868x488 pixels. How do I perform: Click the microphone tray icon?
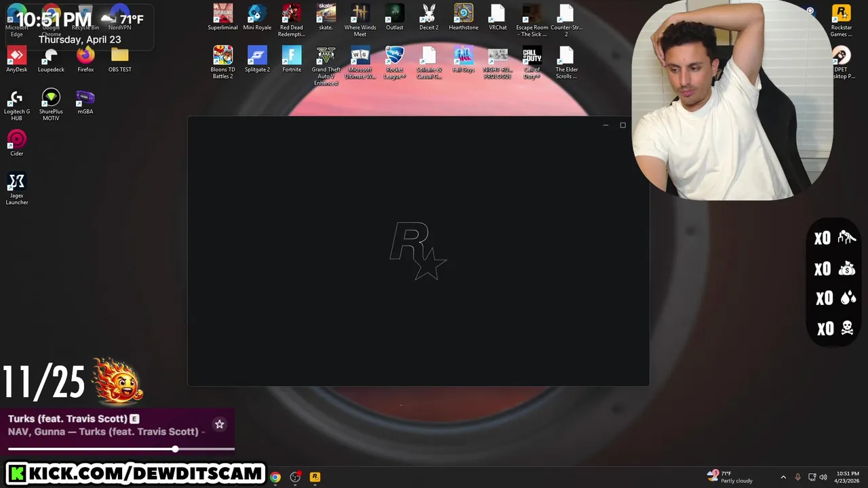click(x=797, y=477)
